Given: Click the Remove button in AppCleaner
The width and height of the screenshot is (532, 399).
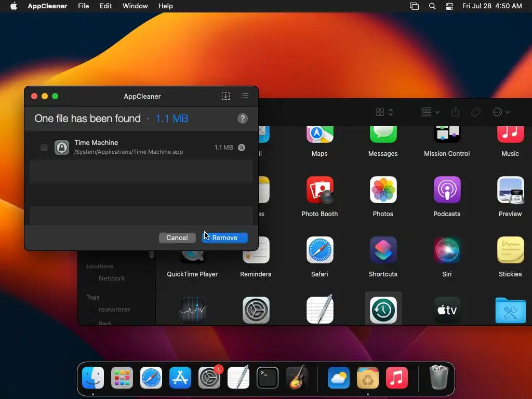Looking at the screenshot, I should pos(224,237).
